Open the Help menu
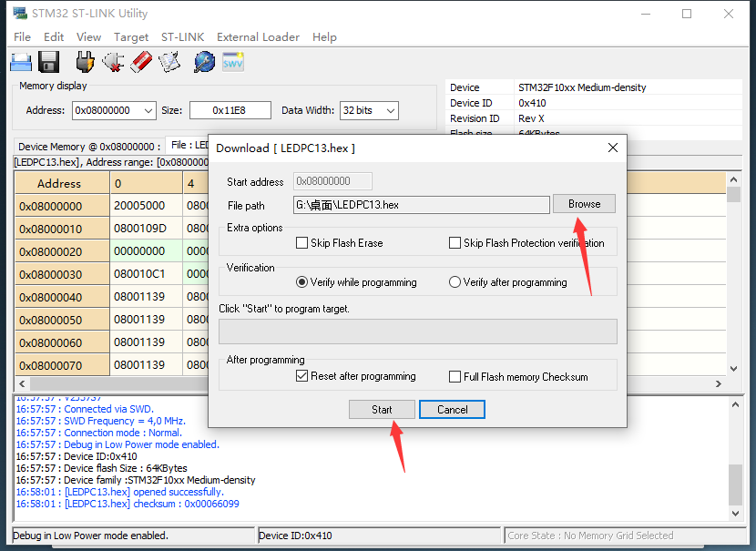 324,37
